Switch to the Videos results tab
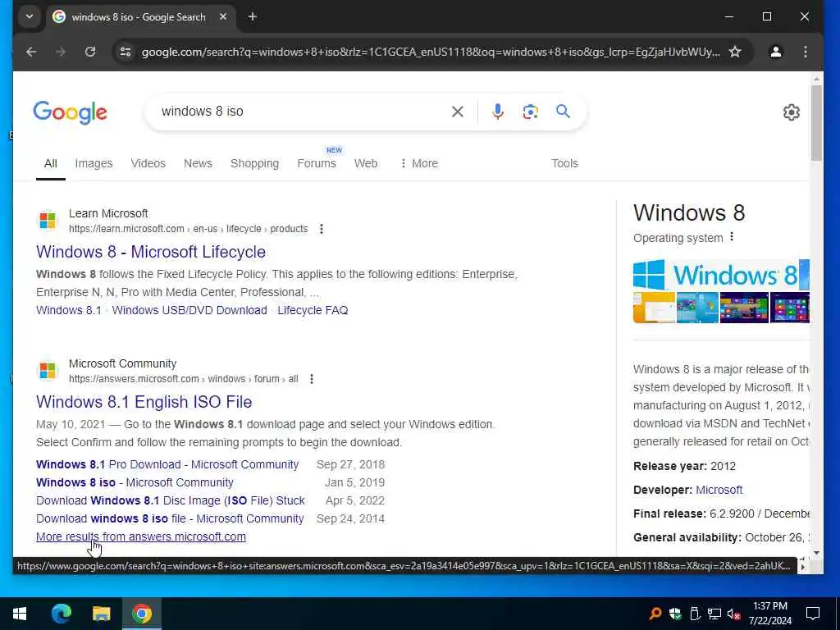Screen dimensions: 840x630 click(x=148, y=163)
